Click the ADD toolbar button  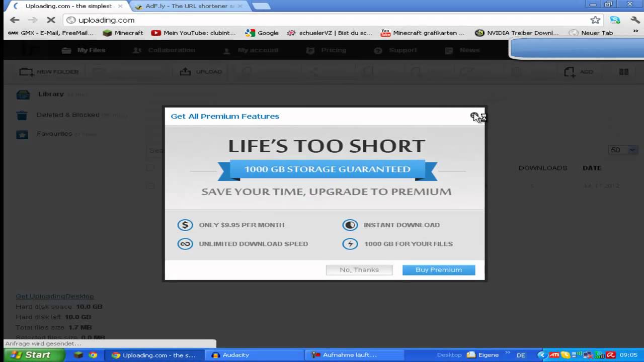[x=579, y=72]
